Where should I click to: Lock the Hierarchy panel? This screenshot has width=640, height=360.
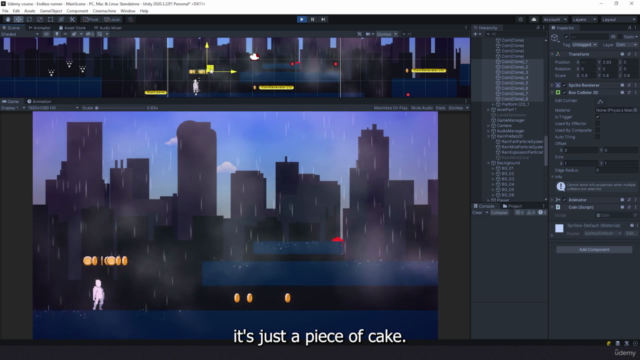(x=538, y=27)
